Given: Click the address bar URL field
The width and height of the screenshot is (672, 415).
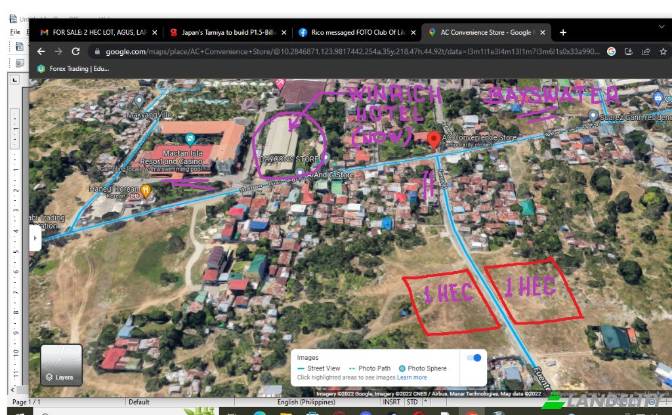Looking at the screenshot, I should [350, 50].
